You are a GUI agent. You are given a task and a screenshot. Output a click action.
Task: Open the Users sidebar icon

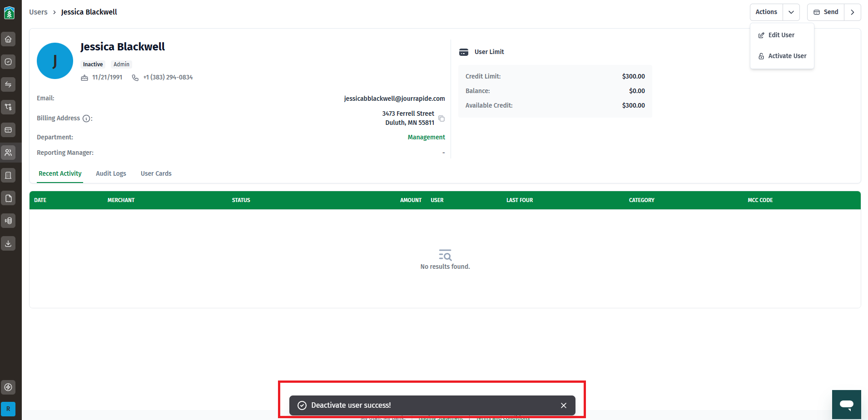(x=8, y=153)
